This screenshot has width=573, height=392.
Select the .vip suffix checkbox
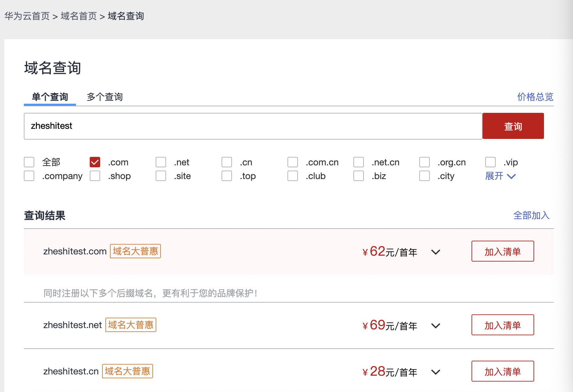click(x=490, y=162)
